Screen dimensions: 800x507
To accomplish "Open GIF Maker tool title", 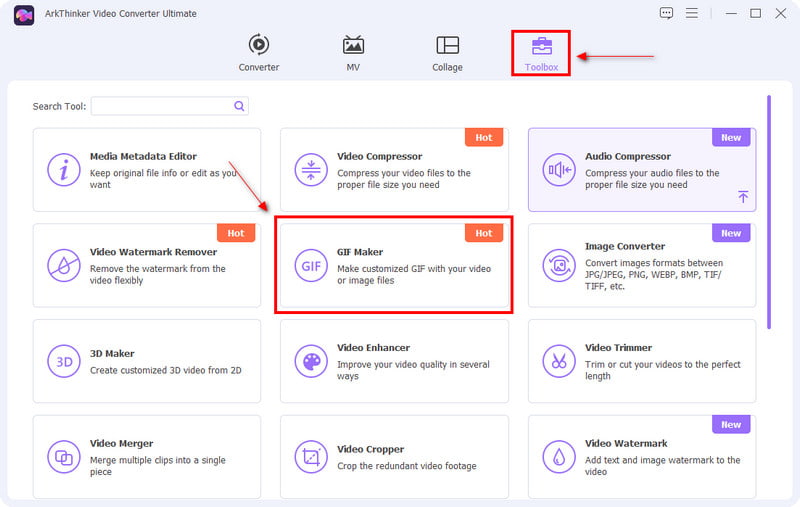I will 360,252.
